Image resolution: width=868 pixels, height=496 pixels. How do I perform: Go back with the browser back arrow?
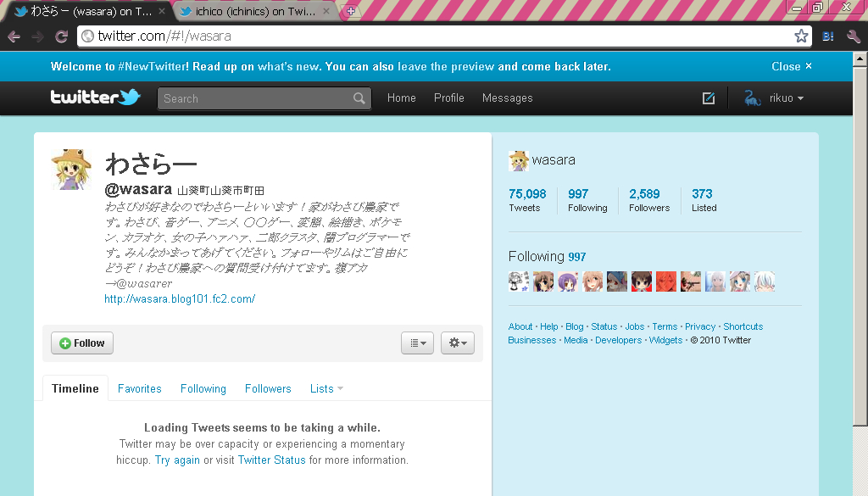click(14, 36)
